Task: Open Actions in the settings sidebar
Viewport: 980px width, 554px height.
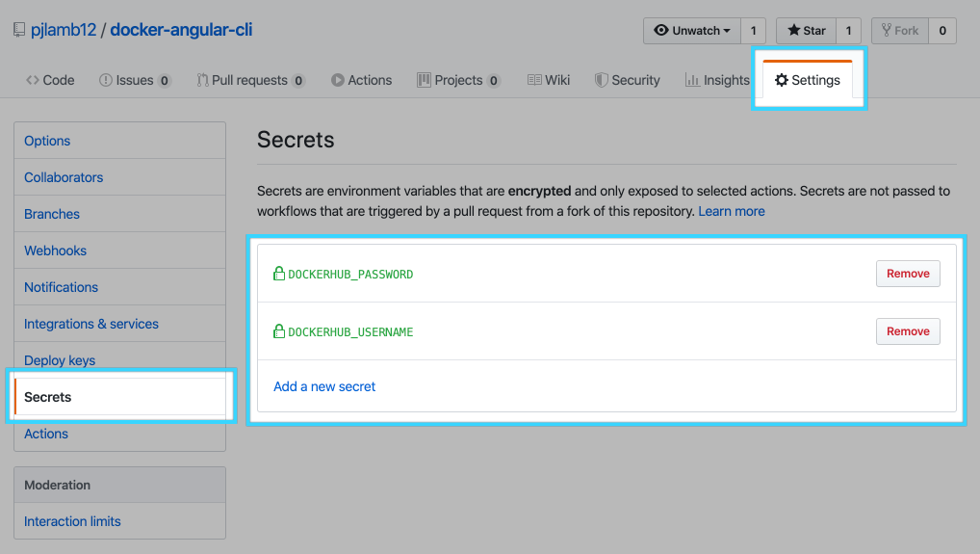Action: [x=119, y=434]
